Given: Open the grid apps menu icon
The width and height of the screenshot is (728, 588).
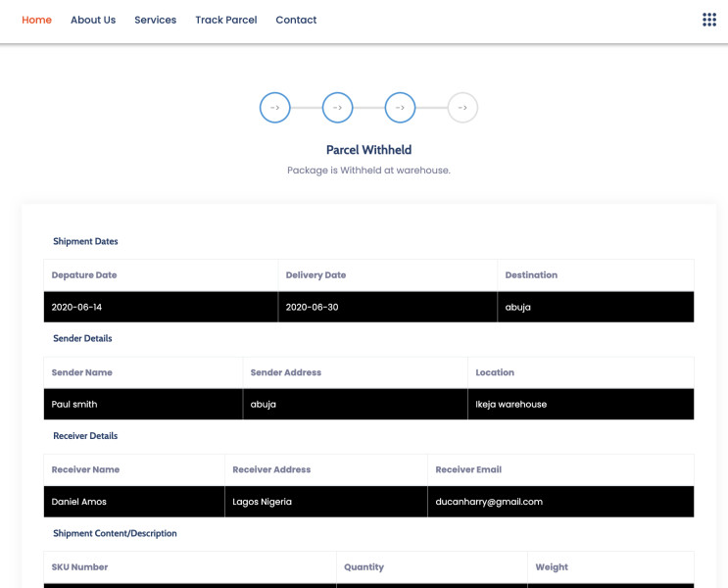Looking at the screenshot, I should click(x=709, y=20).
